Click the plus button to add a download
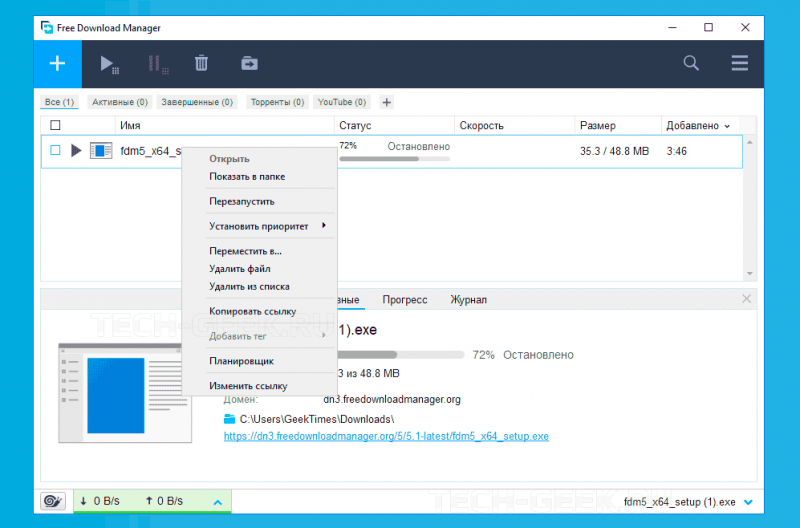800x528 pixels. pos(58,64)
